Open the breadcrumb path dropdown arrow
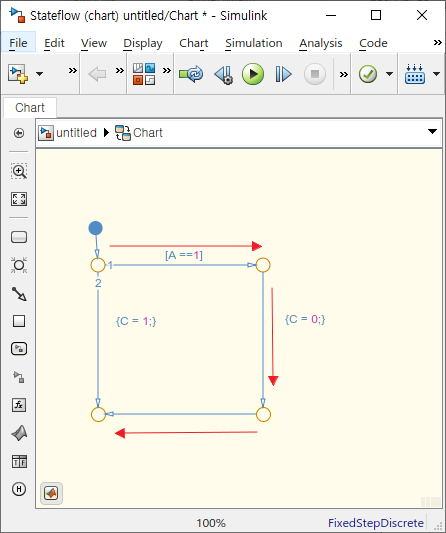 point(432,132)
